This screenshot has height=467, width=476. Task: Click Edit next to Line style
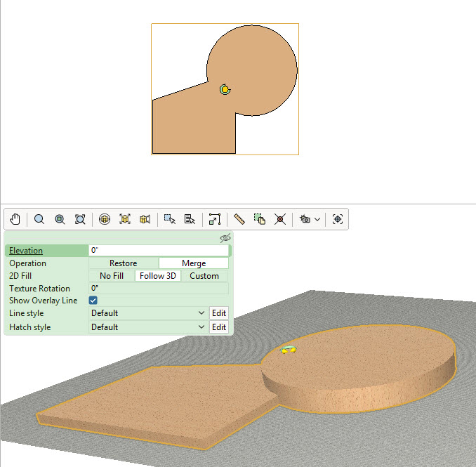click(x=219, y=313)
